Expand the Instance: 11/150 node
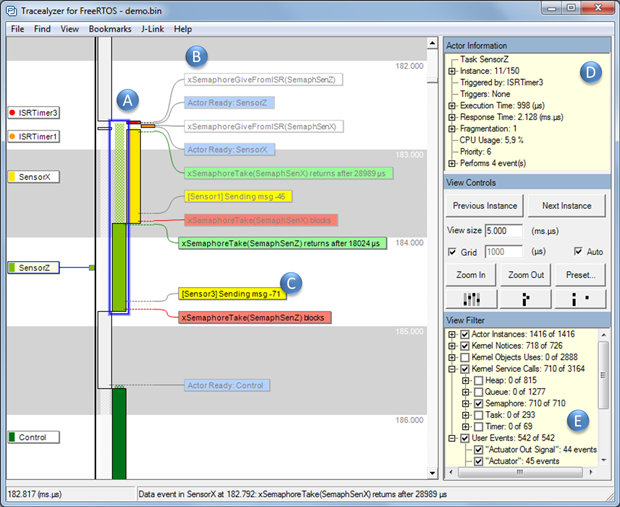 452,71
